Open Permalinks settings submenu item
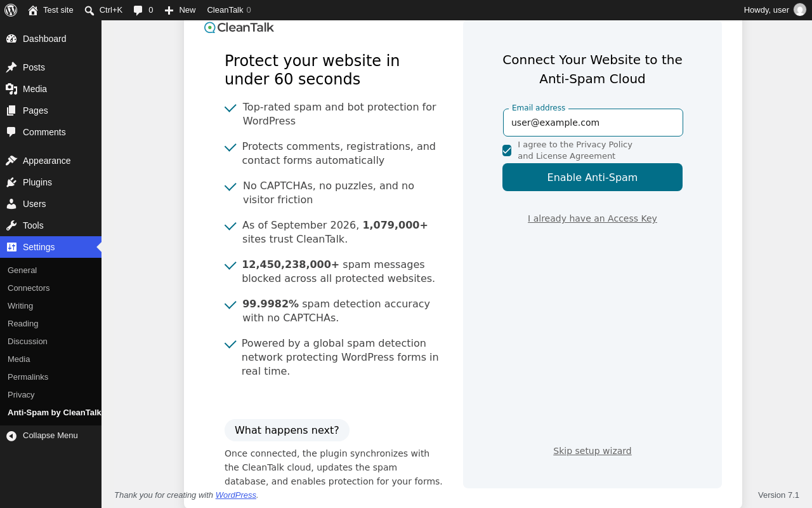 click(x=28, y=377)
